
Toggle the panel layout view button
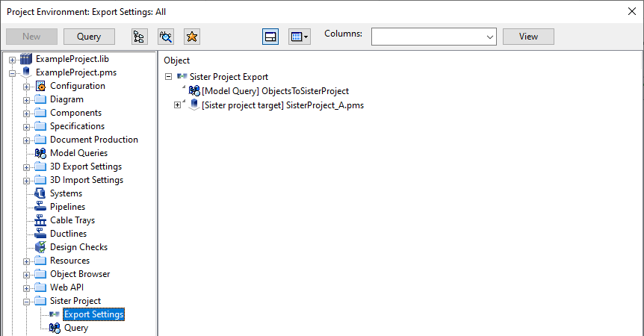click(271, 36)
